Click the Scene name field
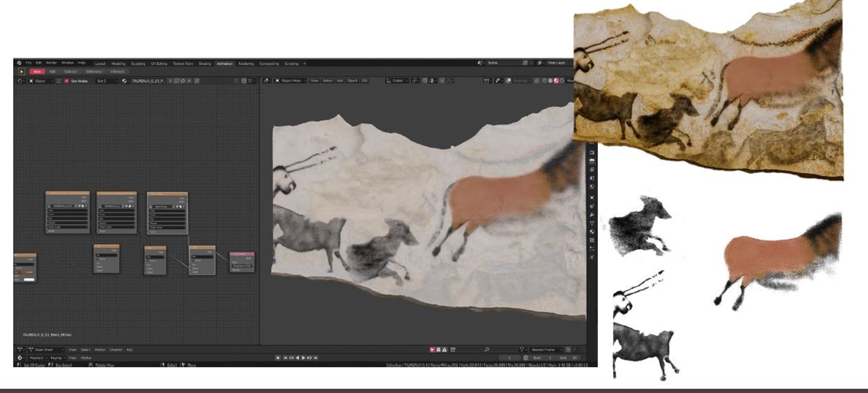 coord(504,63)
